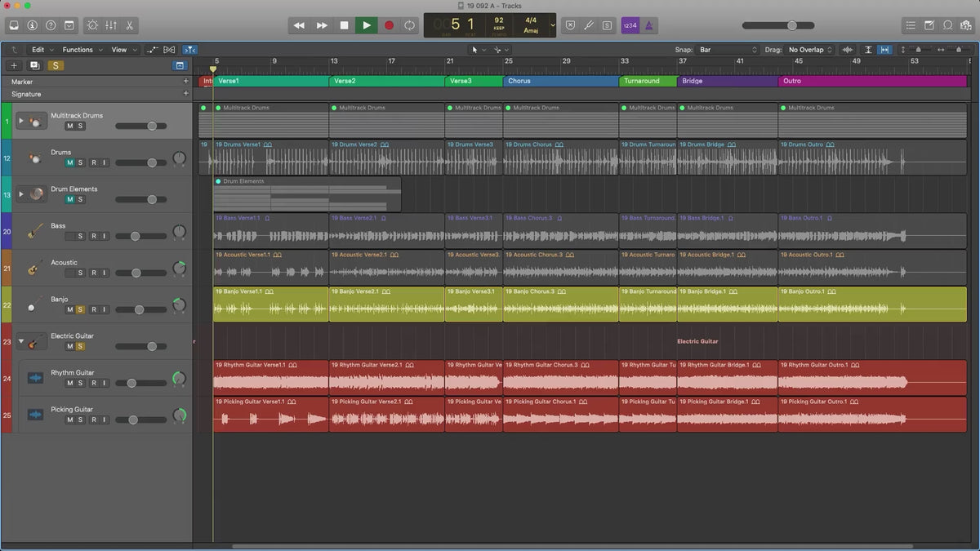Image resolution: width=980 pixels, height=551 pixels.
Task: Unmute the Drums track
Action: [x=69, y=162]
